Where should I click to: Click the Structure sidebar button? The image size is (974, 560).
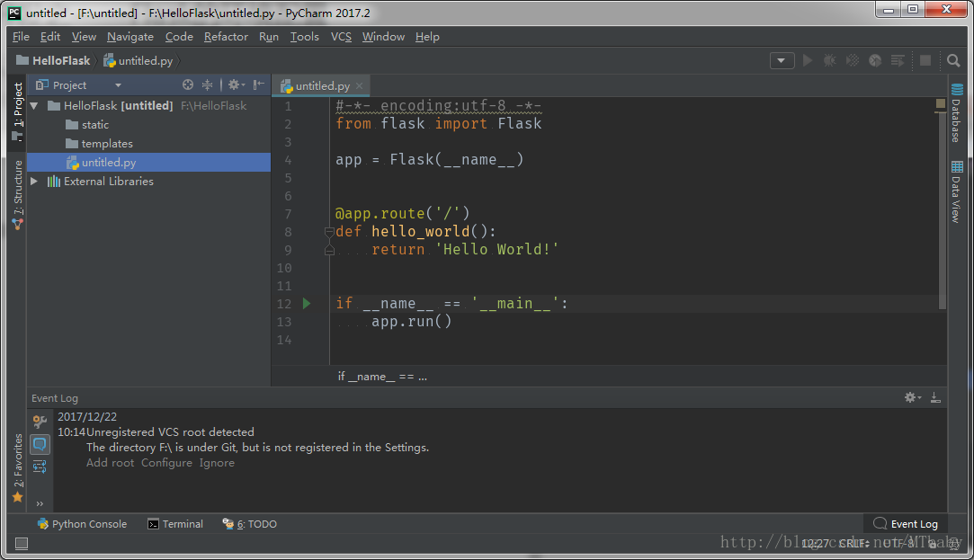(18, 195)
